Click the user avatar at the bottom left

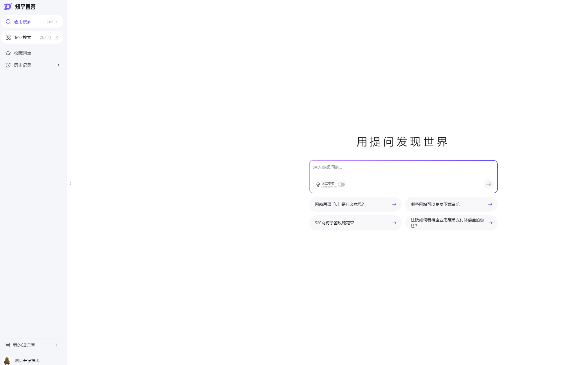pos(7,360)
